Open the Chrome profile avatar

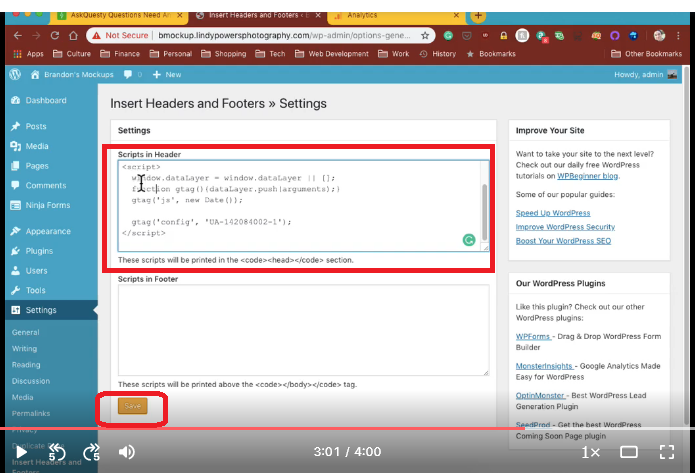[x=659, y=35]
